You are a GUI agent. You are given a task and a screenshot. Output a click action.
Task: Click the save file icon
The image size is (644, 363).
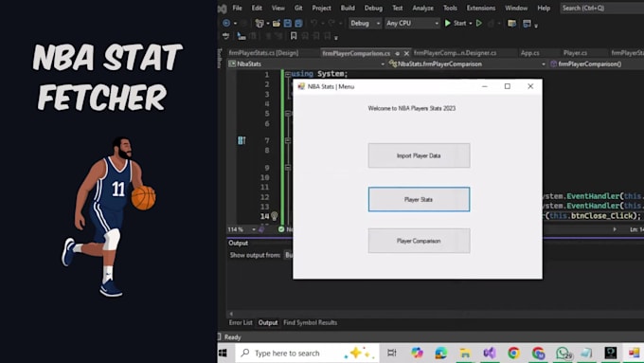pyautogui.click(x=288, y=24)
